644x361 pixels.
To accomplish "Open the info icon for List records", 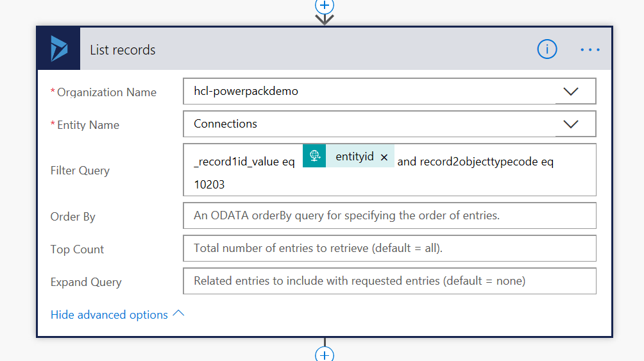I will pyautogui.click(x=547, y=49).
